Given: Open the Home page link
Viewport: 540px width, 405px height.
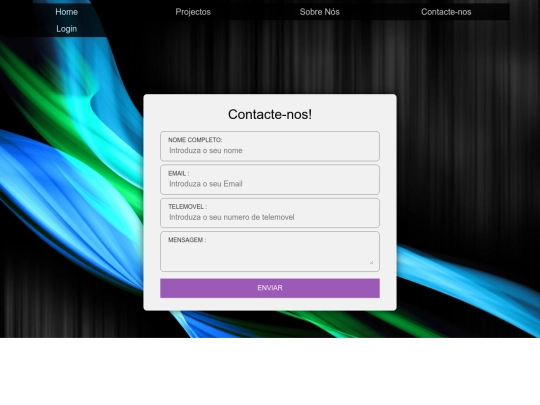Looking at the screenshot, I should pos(66,12).
